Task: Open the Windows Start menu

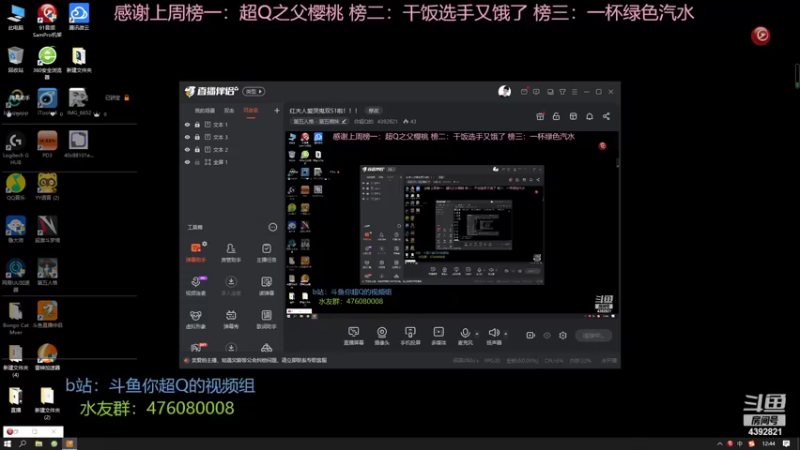Action: tap(7, 444)
